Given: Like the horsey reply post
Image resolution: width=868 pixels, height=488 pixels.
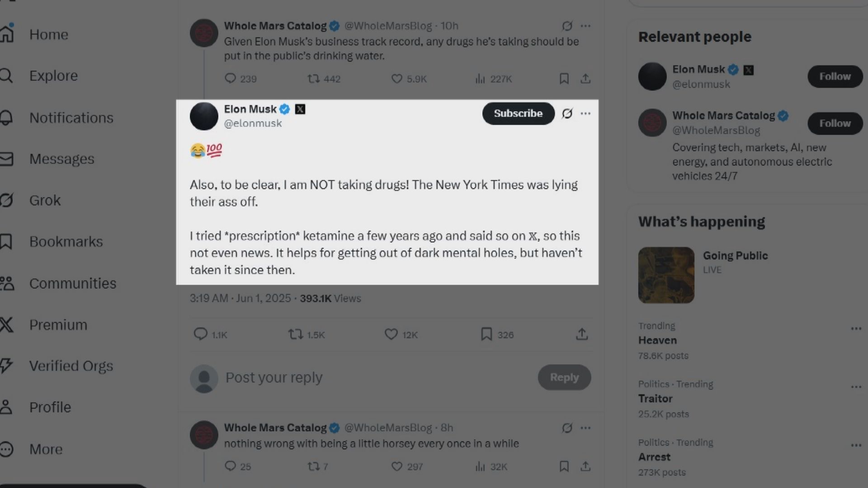Looking at the screenshot, I should 396,466.
